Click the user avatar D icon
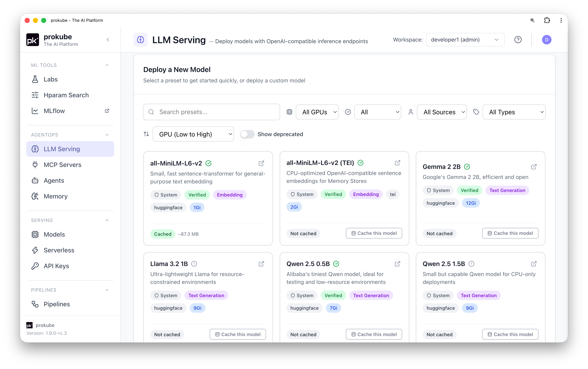588x369 pixels. click(x=546, y=40)
